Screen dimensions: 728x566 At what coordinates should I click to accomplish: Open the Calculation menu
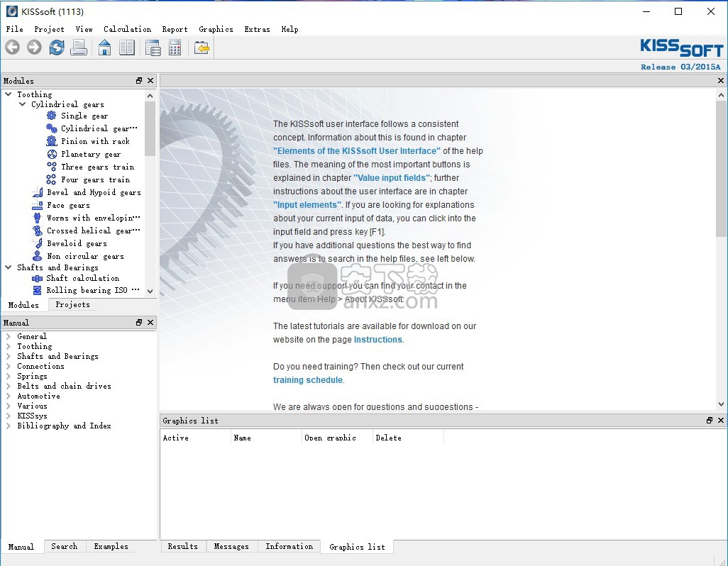click(127, 29)
